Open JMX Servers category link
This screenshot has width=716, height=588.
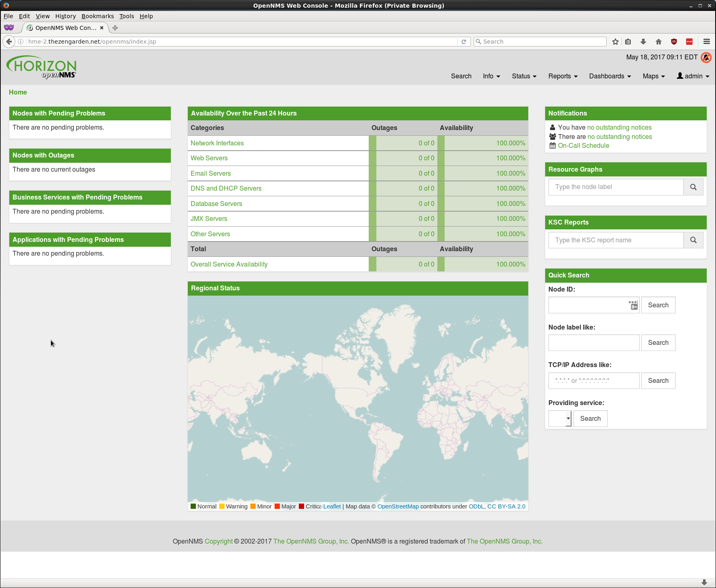(209, 218)
